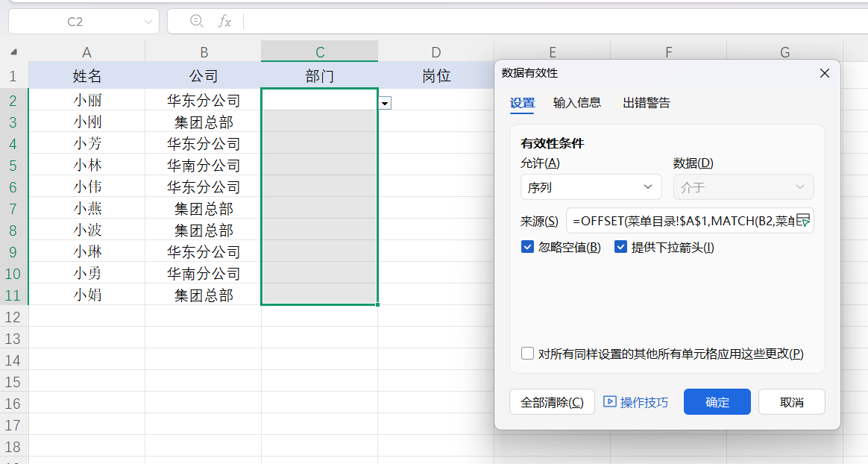Enable 对所有同样设置的其他所有单元格应用这些更改 checkbox

(x=528, y=354)
